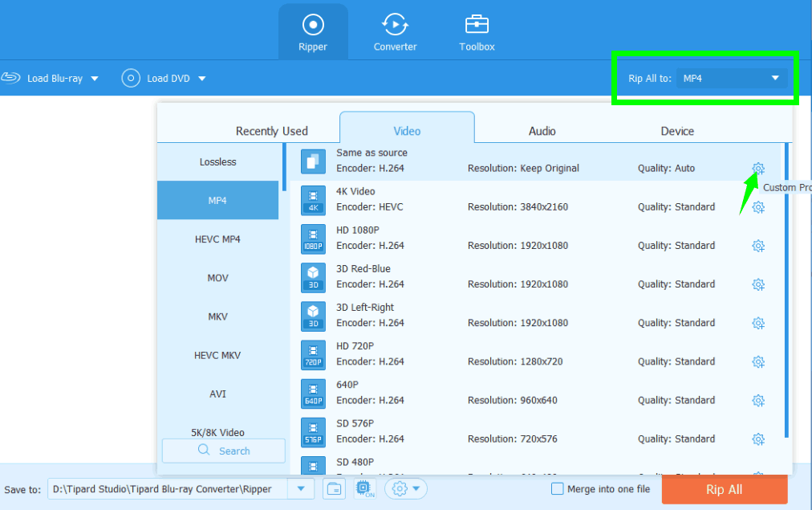Image resolution: width=812 pixels, height=510 pixels.
Task: Expand the Load Blu-ray dropdown arrow
Action: tap(95, 79)
